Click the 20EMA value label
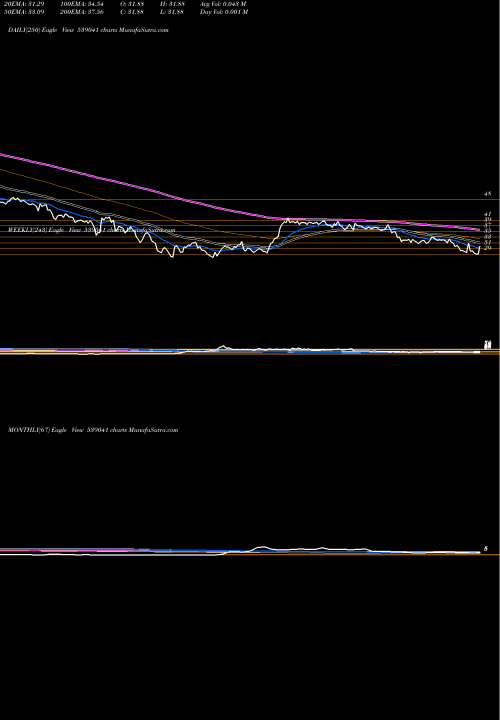The image size is (500, 720). pyautogui.click(x=22, y=4)
